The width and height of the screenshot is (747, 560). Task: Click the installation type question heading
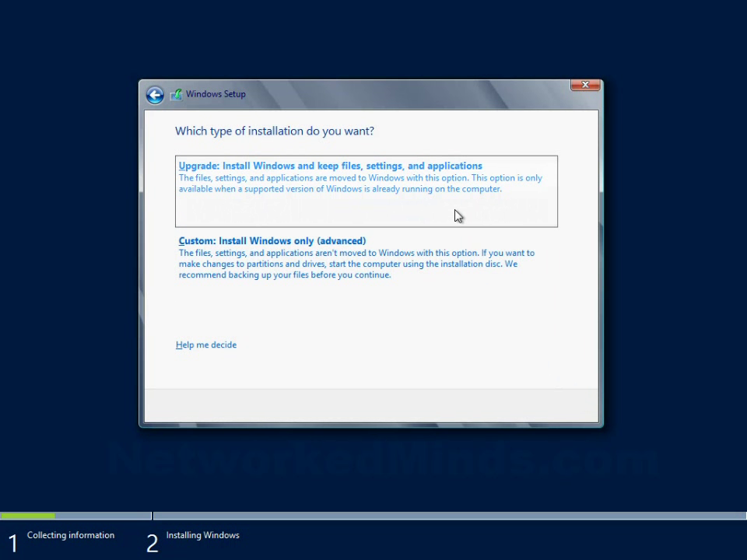click(275, 131)
